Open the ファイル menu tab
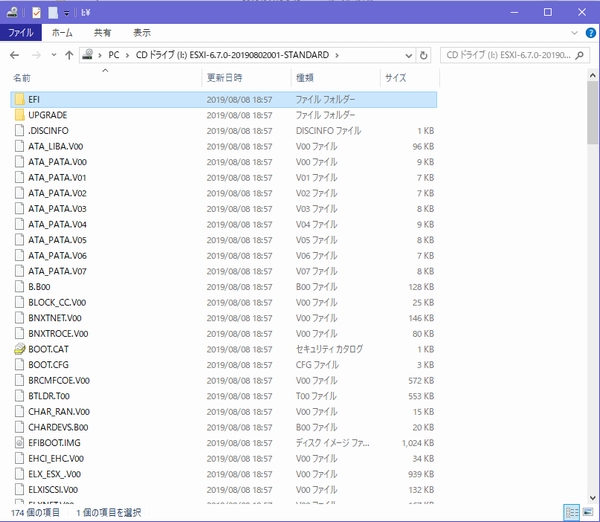Screen dimensions: 600x522 point(21,33)
